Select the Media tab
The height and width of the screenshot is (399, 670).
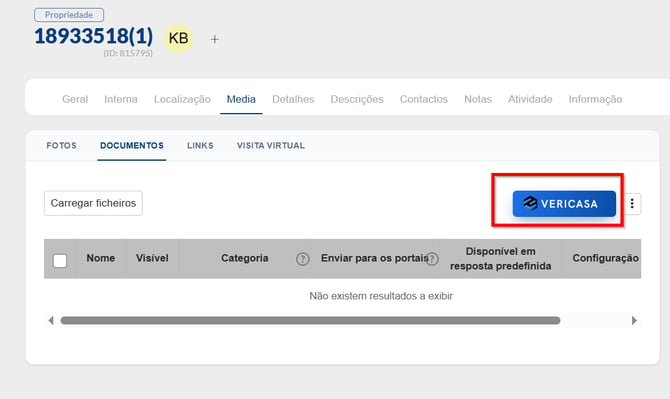(x=241, y=99)
